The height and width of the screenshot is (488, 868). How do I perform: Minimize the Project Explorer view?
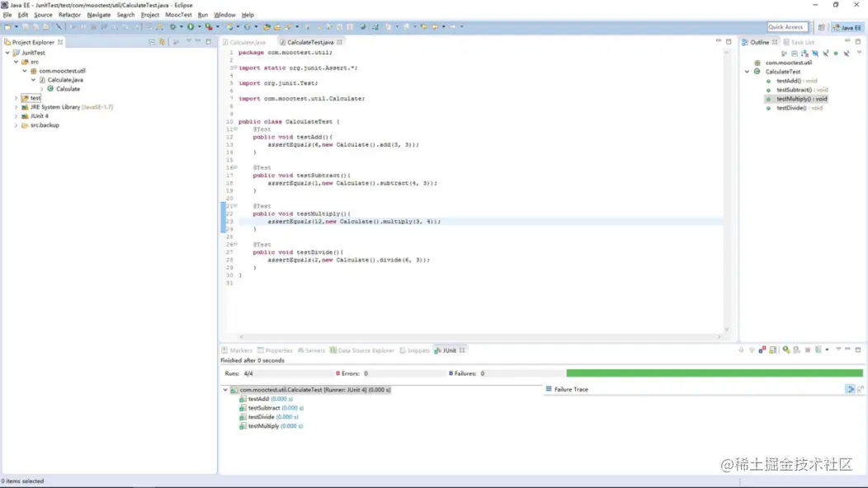(x=198, y=41)
